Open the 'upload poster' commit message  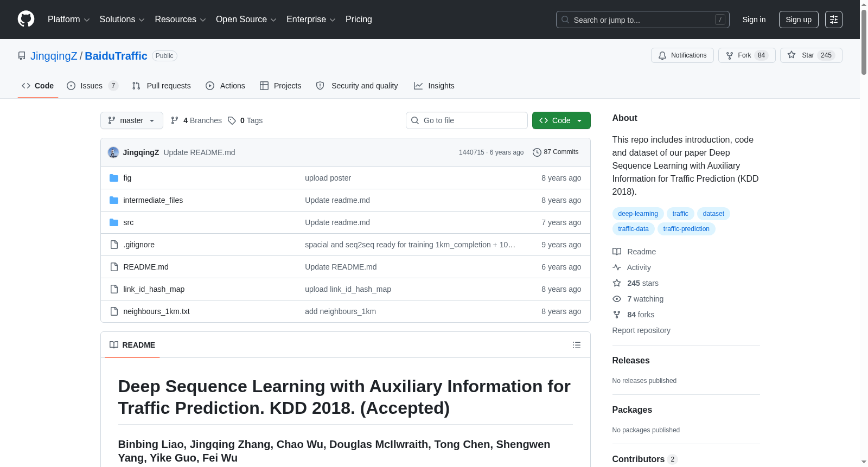tap(328, 178)
